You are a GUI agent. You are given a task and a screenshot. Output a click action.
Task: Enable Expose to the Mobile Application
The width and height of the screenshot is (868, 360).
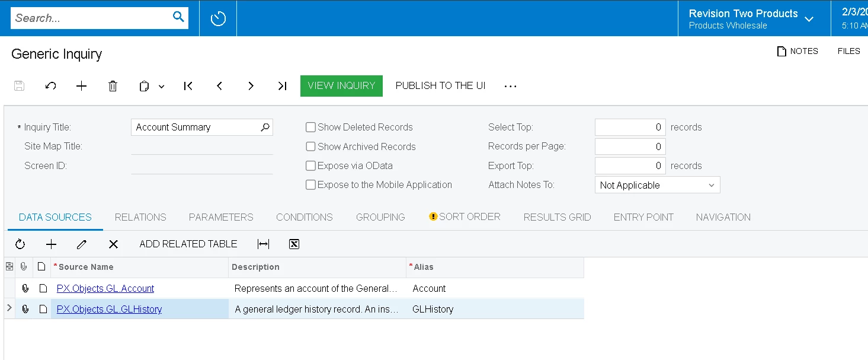310,185
